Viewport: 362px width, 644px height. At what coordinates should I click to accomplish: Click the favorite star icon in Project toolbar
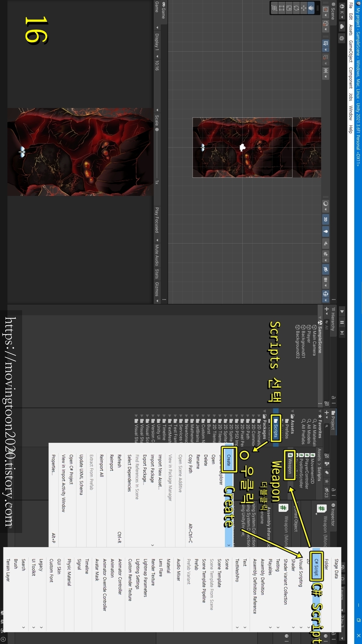tap(326, 481)
